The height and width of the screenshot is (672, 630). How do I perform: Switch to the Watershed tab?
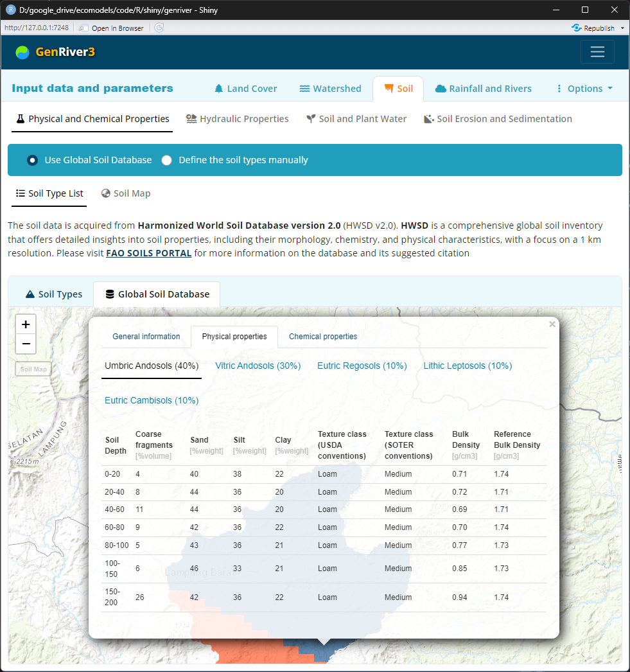tap(330, 89)
